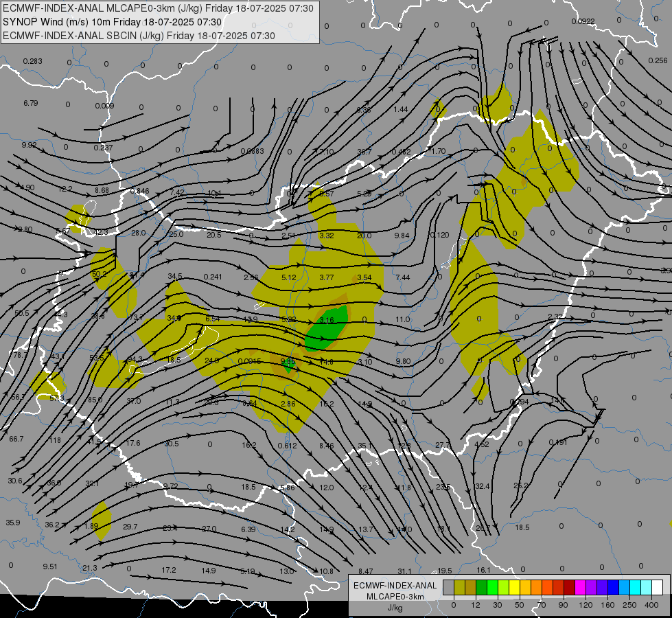This screenshot has height=618, width=672.
Task: Click the map value '0.0922'
Action: click(x=583, y=21)
